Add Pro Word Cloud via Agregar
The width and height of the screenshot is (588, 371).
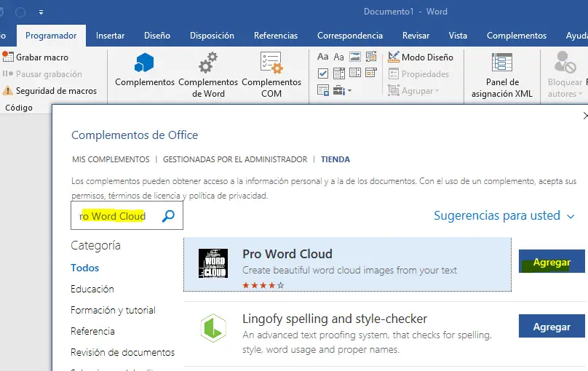click(552, 262)
